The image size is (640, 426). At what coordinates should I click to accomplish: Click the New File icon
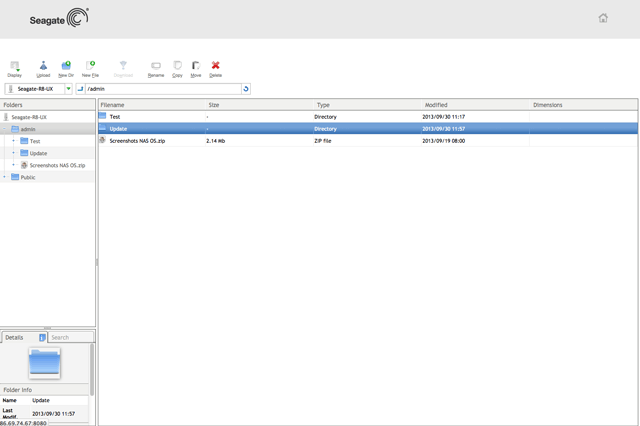pyautogui.click(x=90, y=68)
